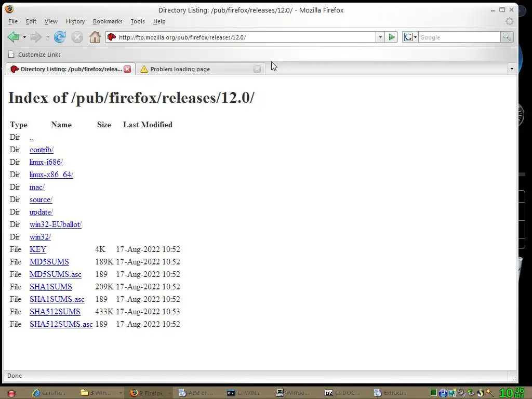This screenshot has width=532, height=399.
Task: Click the green Go arrow button
Action: (392, 37)
